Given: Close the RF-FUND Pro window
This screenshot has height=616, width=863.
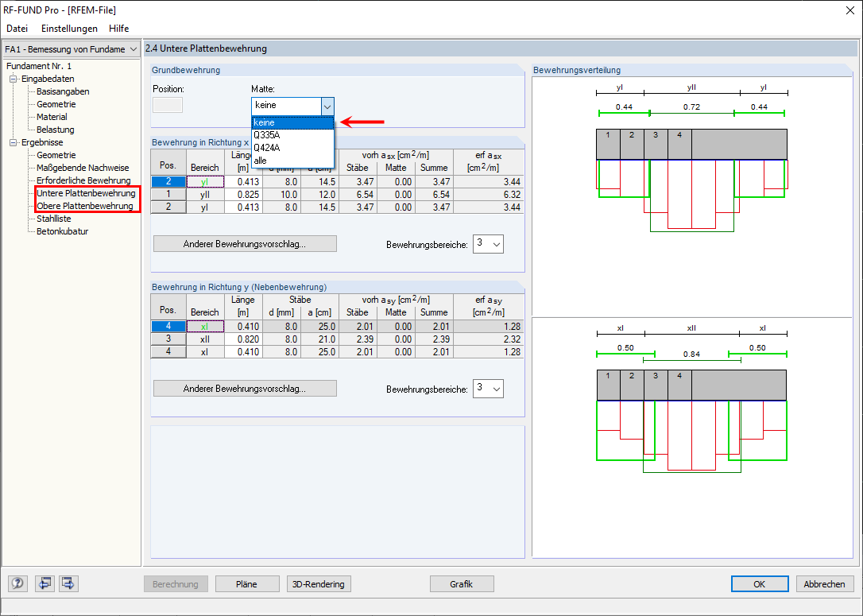Looking at the screenshot, I should (x=849, y=10).
